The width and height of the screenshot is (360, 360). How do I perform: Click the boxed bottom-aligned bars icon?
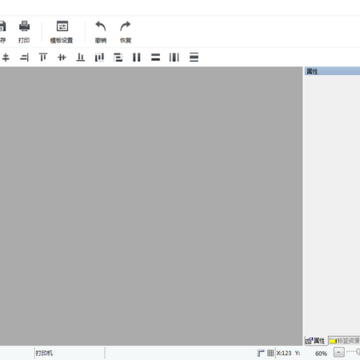(99, 58)
